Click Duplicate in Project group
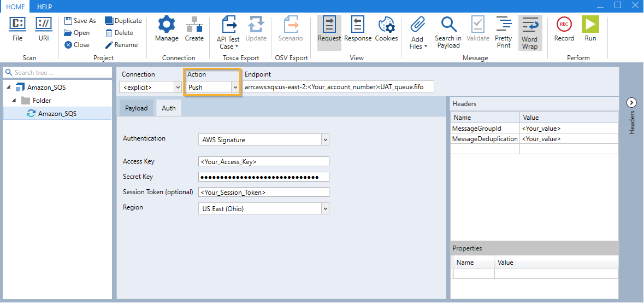644x303 pixels. [123, 21]
